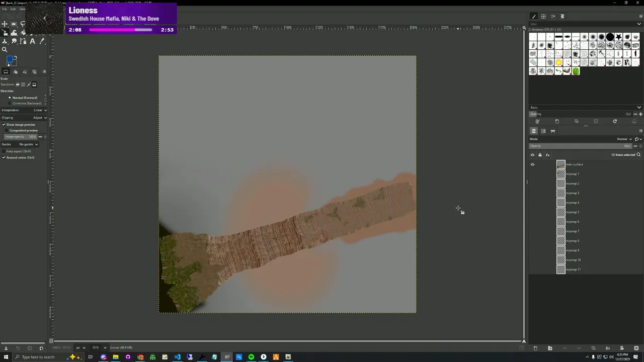Switch to Paths dock tab
Viewport: 644px width, 362px height.
tap(553, 131)
